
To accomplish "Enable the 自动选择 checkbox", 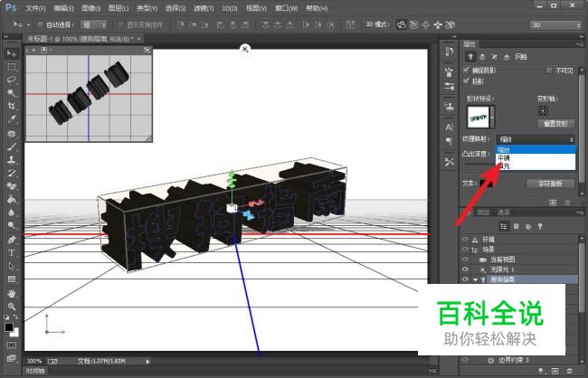I will click(40, 24).
